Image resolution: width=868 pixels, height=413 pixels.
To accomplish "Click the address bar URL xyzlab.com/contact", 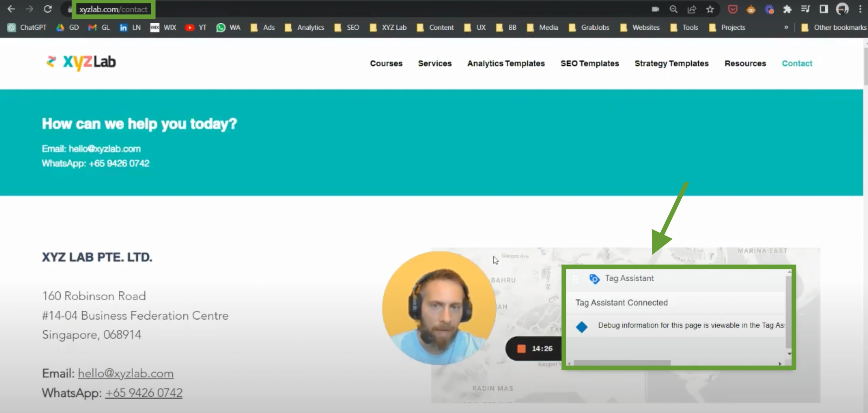I will pyautogui.click(x=114, y=9).
